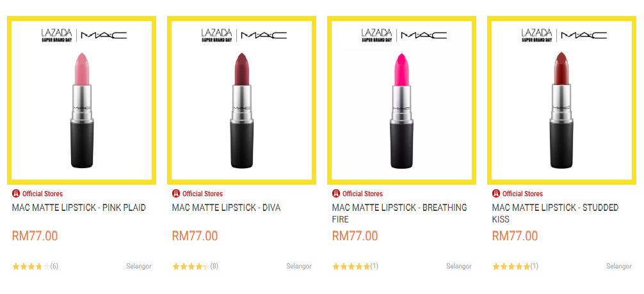Open the Breathing Fire lipstick product image

[x=401, y=100]
